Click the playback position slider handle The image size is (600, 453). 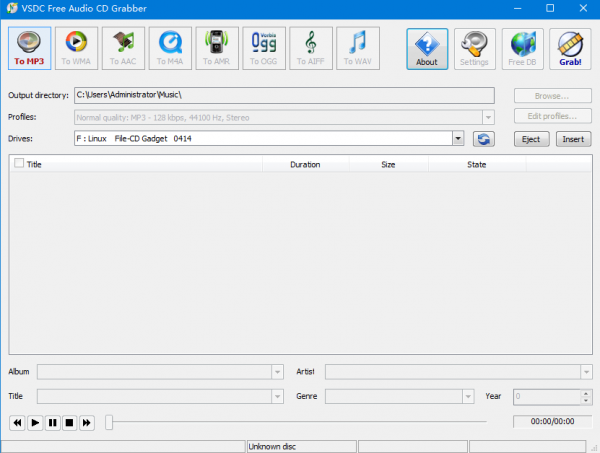coord(109,422)
